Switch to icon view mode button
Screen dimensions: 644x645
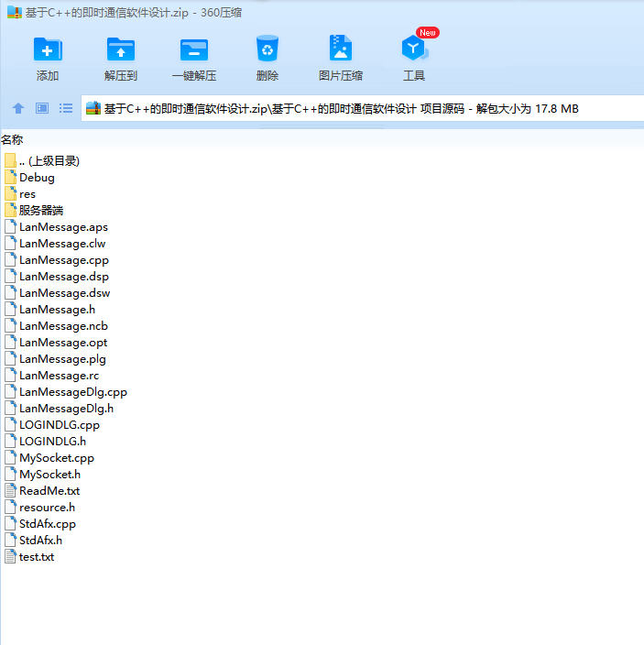42,109
